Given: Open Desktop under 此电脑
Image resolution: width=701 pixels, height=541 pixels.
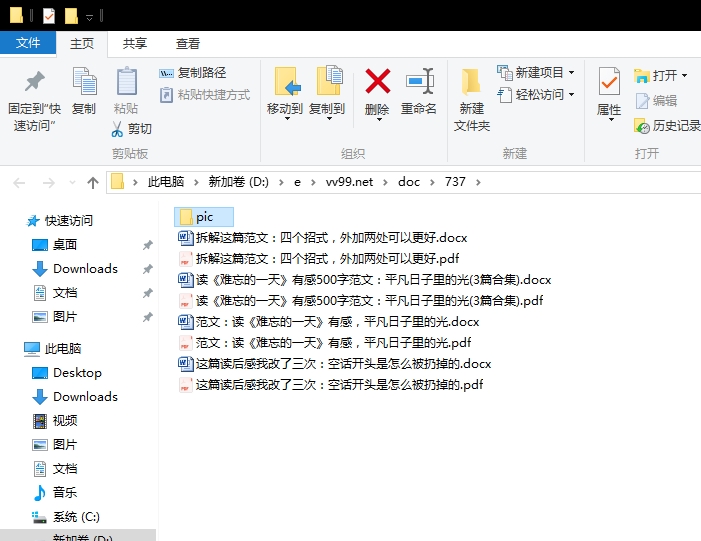Looking at the screenshot, I should click(67, 372).
